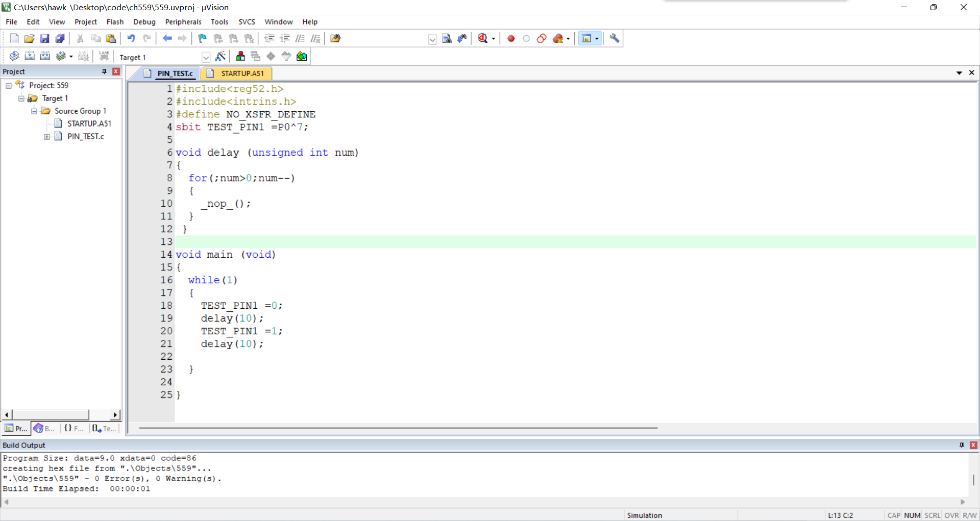Insert a bookmark with the flag icon
Screen dimensions: 980x521
203,38
